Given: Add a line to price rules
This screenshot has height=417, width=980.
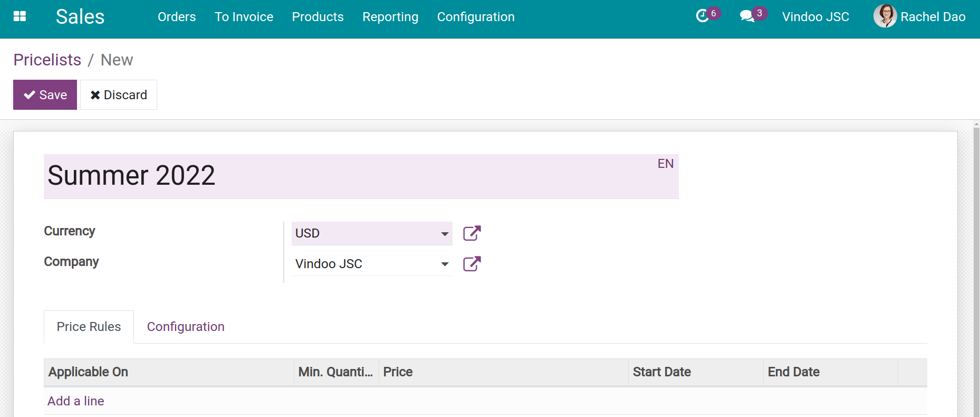Looking at the screenshot, I should [76, 401].
